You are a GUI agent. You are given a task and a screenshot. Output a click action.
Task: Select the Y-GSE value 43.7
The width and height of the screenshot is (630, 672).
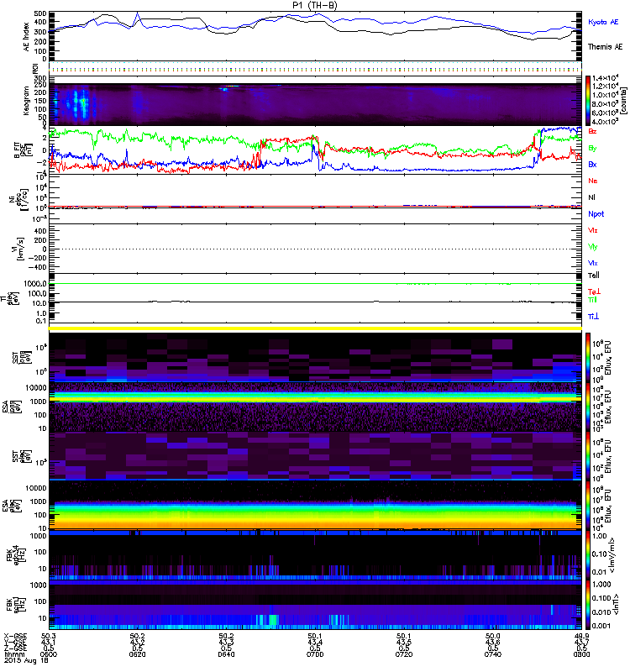(581, 642)
